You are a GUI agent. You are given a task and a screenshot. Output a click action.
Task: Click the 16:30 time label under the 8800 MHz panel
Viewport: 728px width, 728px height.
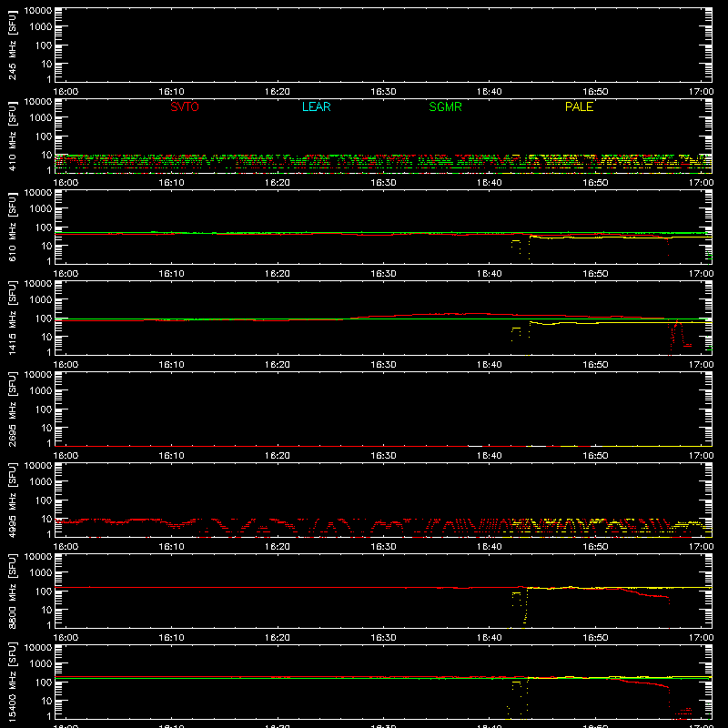click(x=383, y=638)
